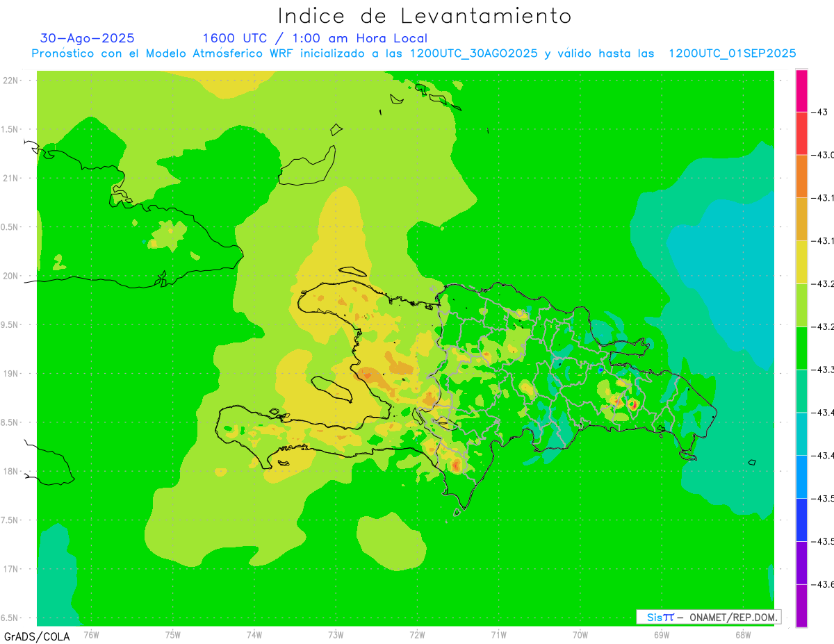
Task: Click the "74W" longitude label
Action: 254,634
